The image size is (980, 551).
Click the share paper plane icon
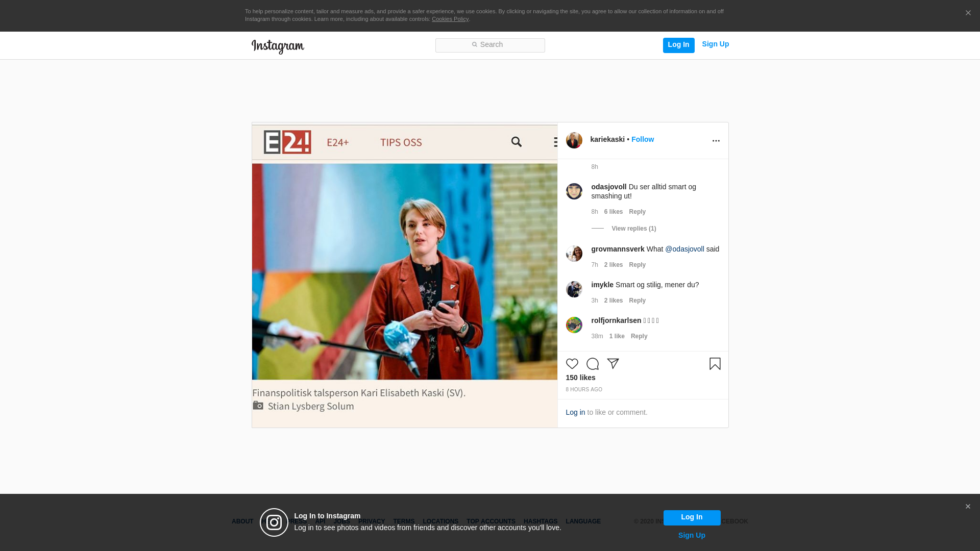[613, 364]
